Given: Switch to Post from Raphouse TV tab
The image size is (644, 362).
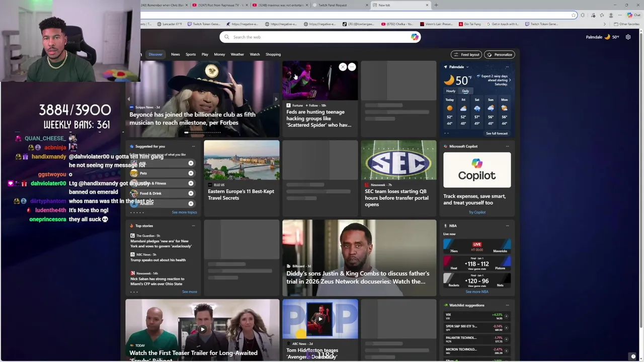Looking at the screenshot, I should 219,5.
